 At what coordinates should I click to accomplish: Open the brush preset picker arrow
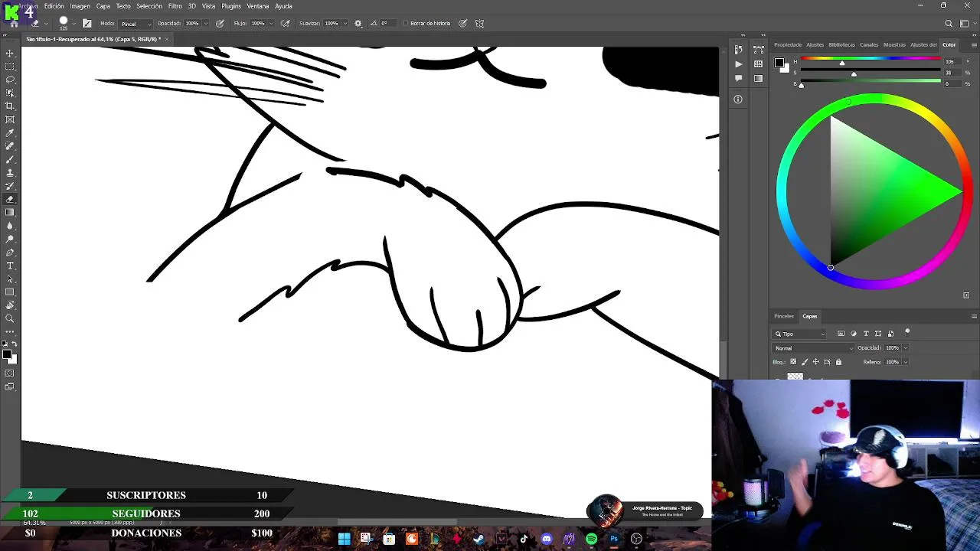(74, 24)
